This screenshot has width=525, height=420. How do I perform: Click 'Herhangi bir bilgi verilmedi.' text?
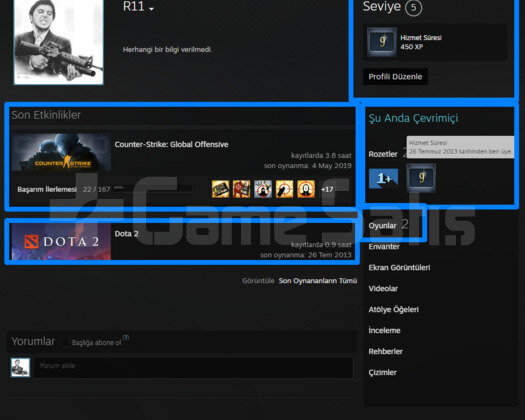(x=167, y=50)
